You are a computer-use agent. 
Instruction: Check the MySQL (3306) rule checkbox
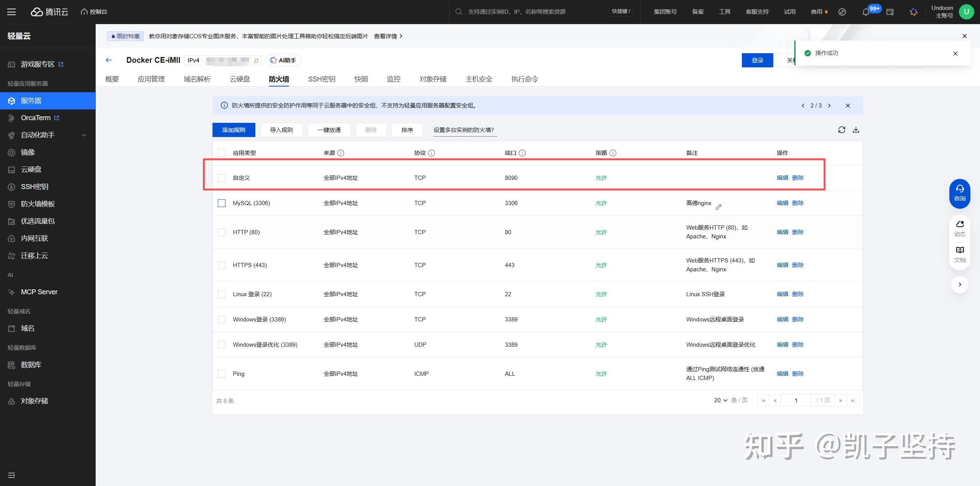[x=222, y=203]
